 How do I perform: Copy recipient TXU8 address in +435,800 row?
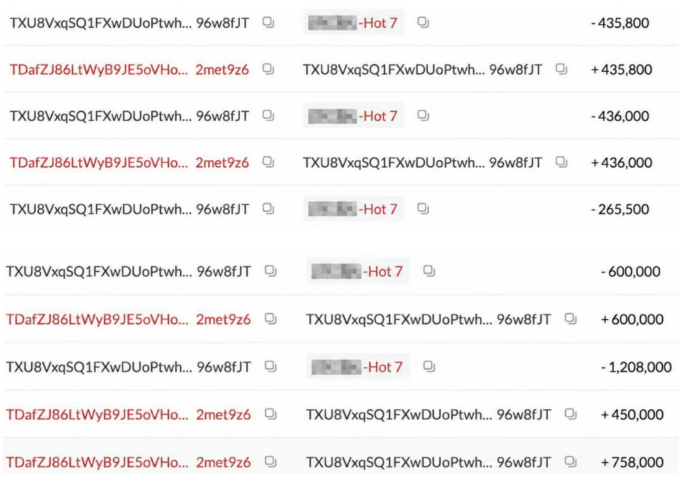pyautogui.click(x=562, y=69)
